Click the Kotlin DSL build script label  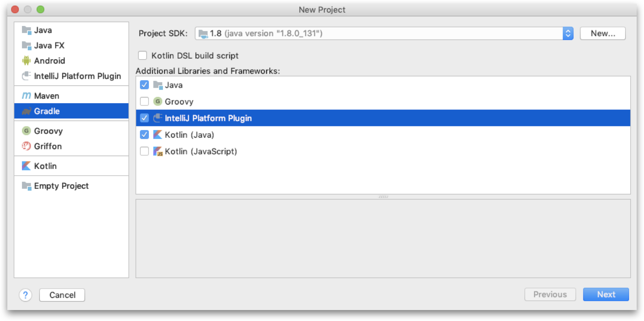[195, 56]
